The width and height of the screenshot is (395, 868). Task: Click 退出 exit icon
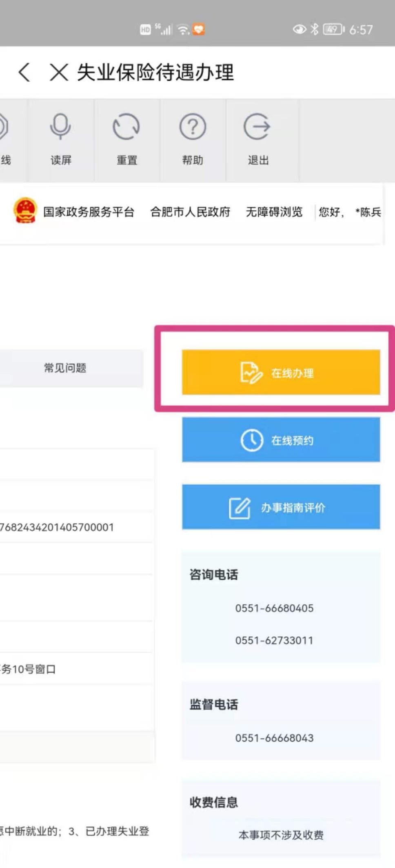(257, 126)
